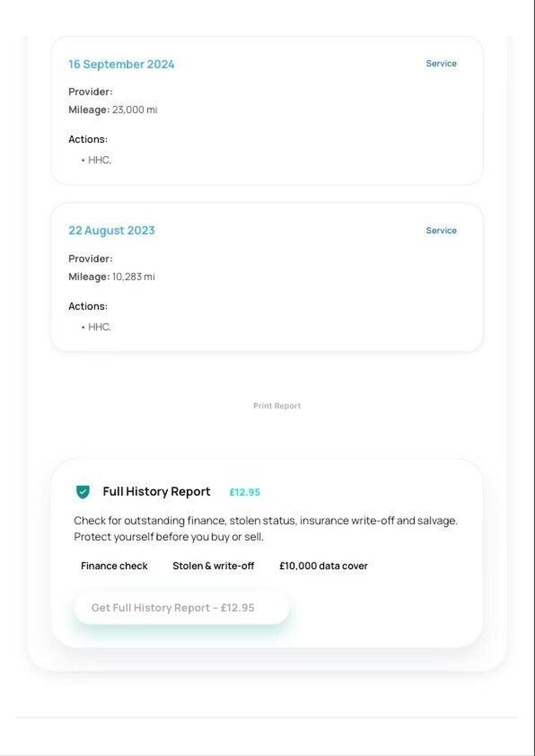This screenshot has height=756, width=535.
Task: Click the Provider label in the September 2024 card
Action: [90, 92]
